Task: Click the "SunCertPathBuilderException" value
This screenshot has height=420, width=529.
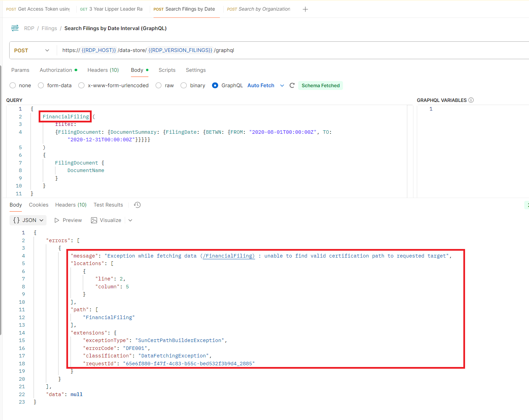Action: [x=180, y=340]
